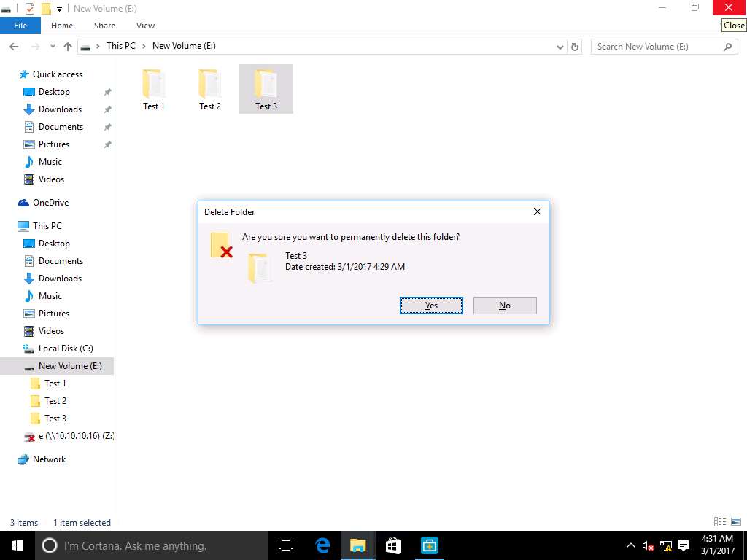Open Test 1 in navigation tree

[x=55, y=384]
